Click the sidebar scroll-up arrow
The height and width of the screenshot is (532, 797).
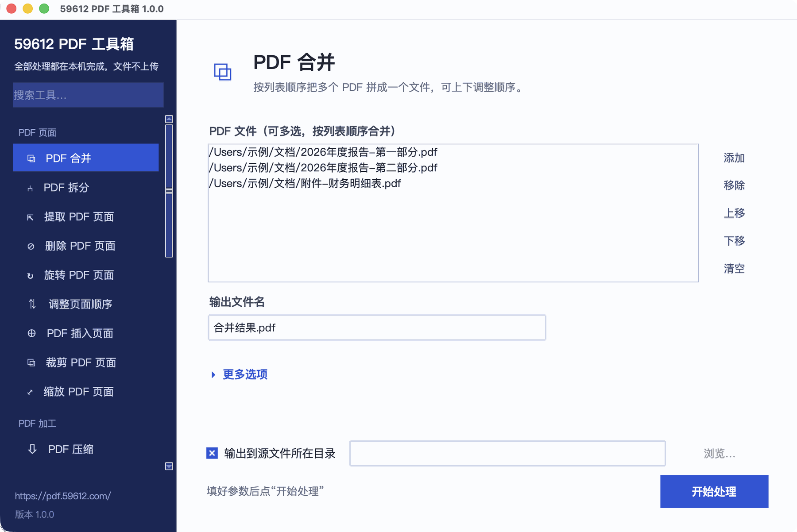(169, 119)
